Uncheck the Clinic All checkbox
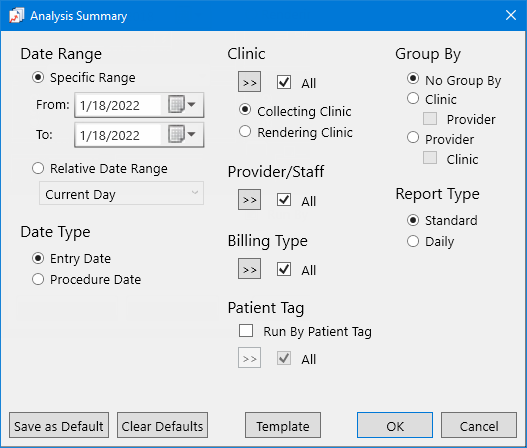 [284, 82]
